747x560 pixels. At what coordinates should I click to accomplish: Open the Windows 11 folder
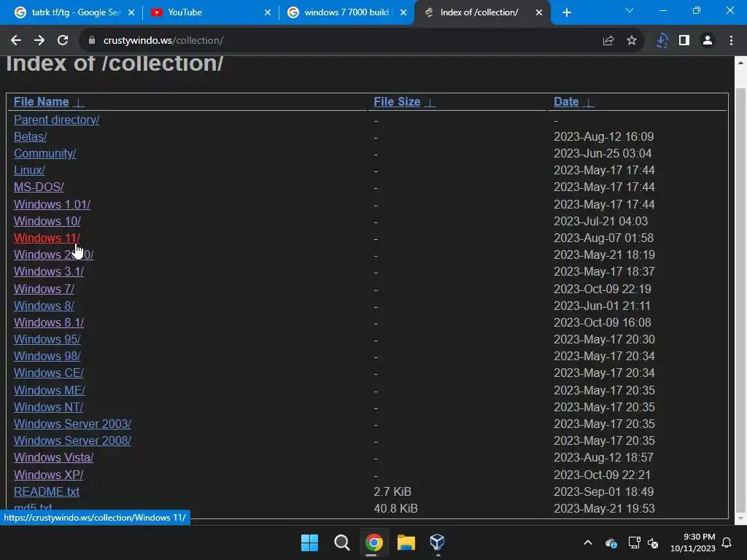(47, 238)
